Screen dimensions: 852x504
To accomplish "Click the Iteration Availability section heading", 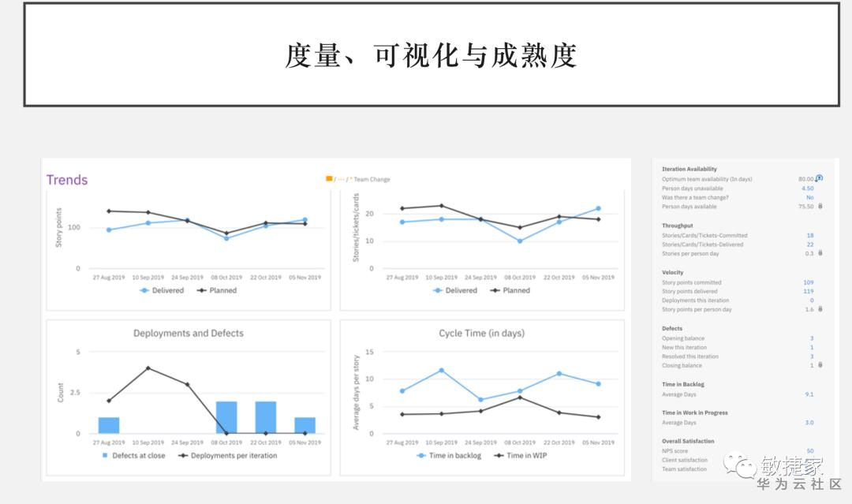I will (689, 169).
